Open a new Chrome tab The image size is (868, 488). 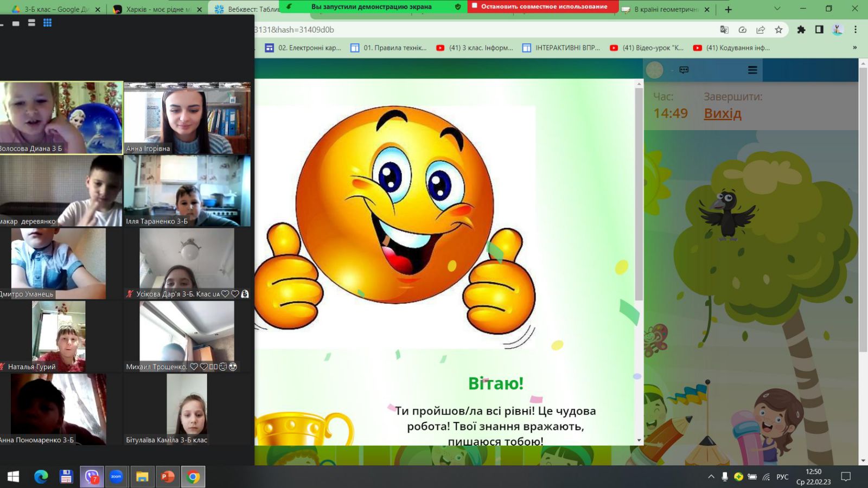click(x=728, y=9)
